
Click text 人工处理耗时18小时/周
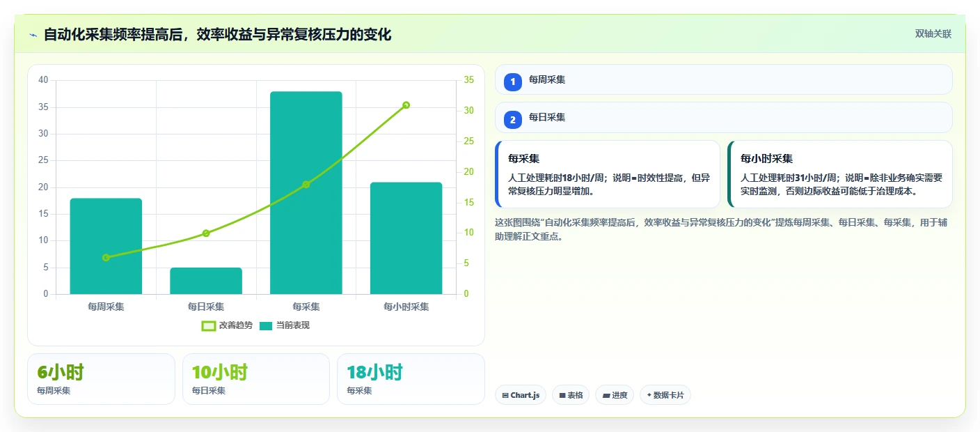[555, 178]
